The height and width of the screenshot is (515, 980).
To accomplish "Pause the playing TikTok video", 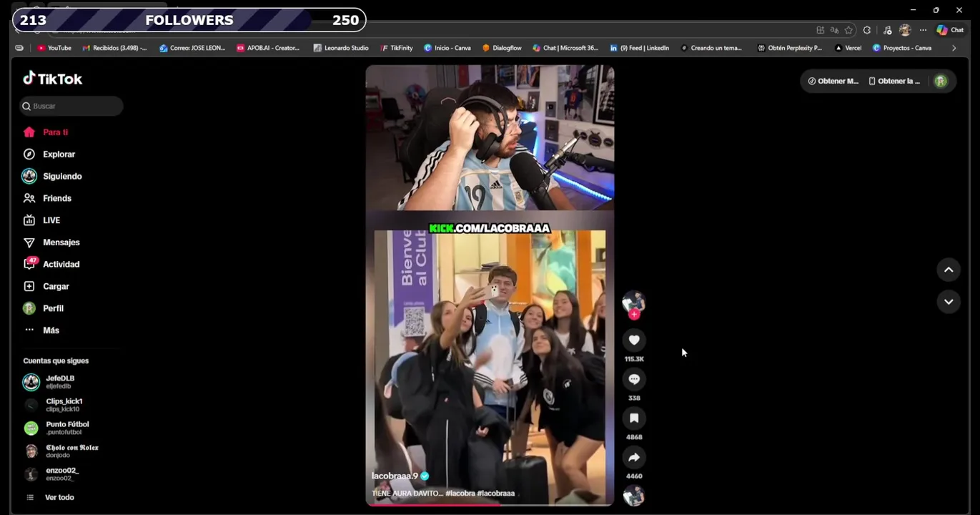I will click(490, 285).
